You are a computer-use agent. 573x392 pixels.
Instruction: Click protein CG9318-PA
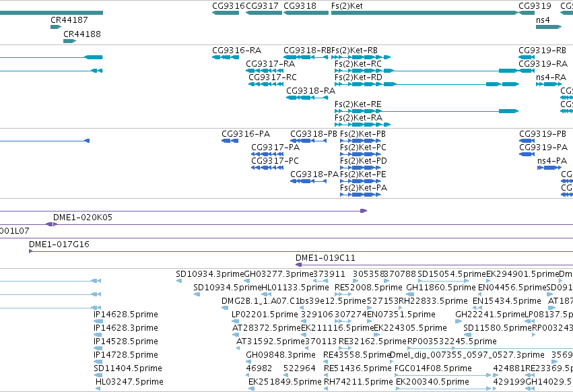(308, 181)
